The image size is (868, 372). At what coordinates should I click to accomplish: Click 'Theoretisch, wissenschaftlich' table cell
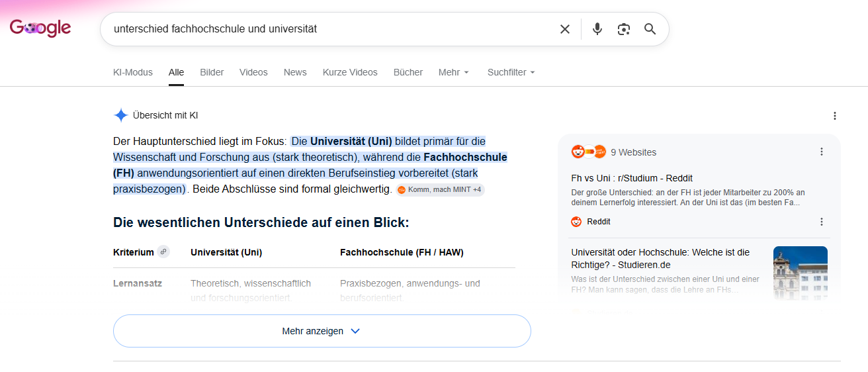[x=251, y=283]
